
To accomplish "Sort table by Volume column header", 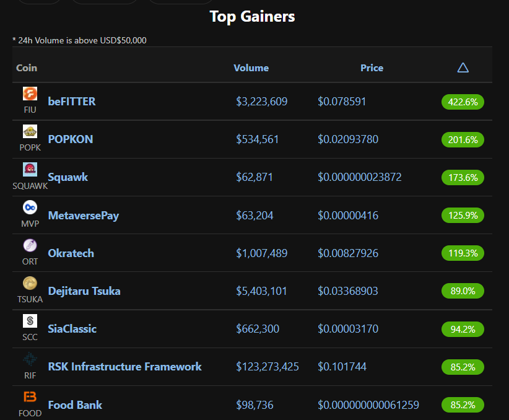I will (251, 68).
